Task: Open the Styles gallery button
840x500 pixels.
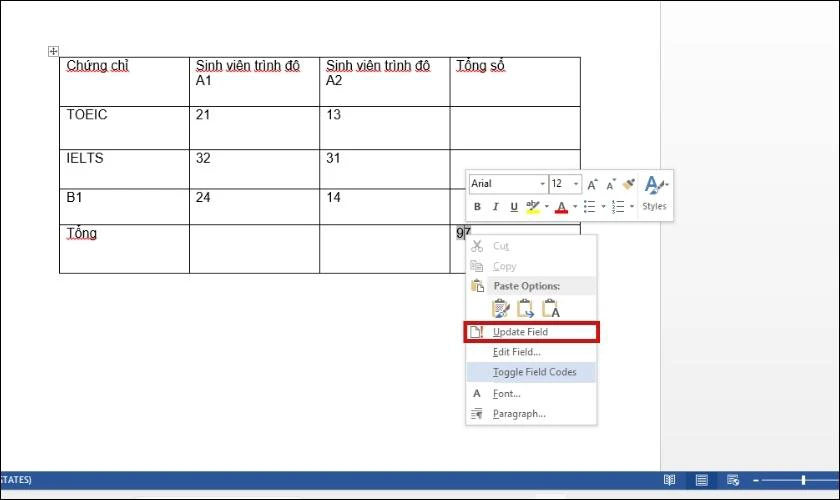Action: tap(654, 193)
